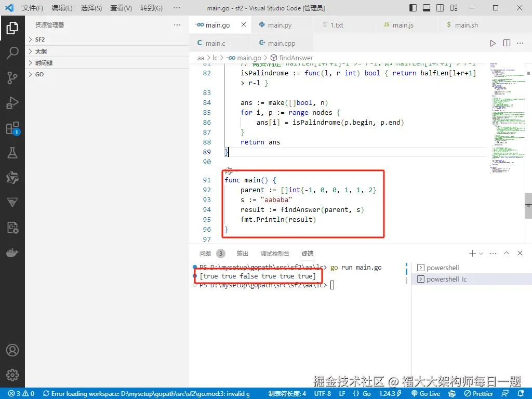Open the Manage gear menu

12,375
